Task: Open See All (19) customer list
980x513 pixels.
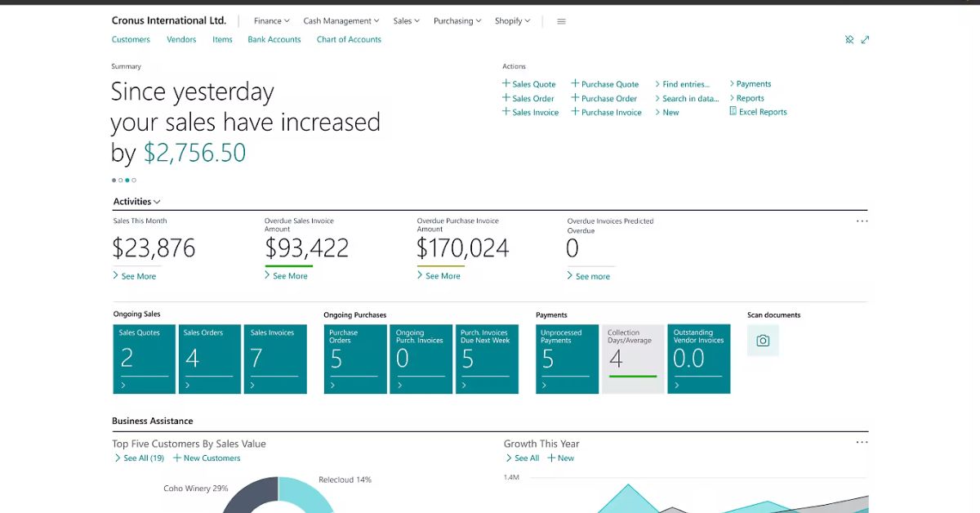Action: pos(139,458)
